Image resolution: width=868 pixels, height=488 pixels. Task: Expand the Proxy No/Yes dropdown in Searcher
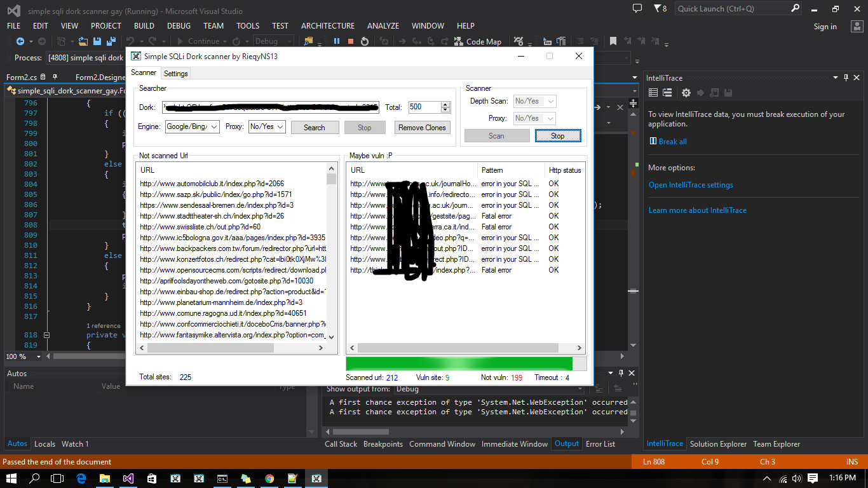(267, 126)
